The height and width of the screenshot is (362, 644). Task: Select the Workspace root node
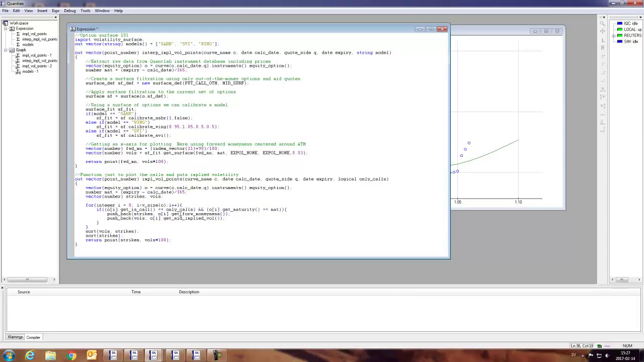[19, 23]
